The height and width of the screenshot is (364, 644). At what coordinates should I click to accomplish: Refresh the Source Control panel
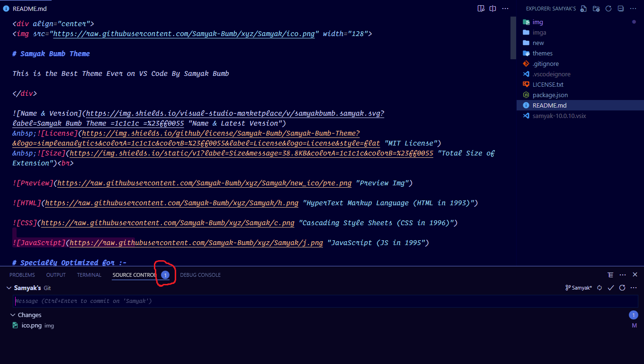pyautogui.click(x=622, y=288)
